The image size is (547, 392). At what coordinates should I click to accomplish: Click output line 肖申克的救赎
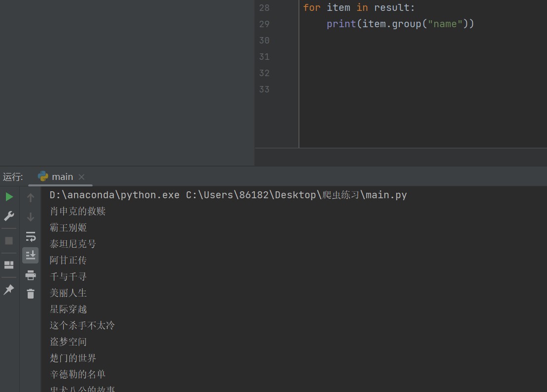pyautogui.click(x=78, y=211)
